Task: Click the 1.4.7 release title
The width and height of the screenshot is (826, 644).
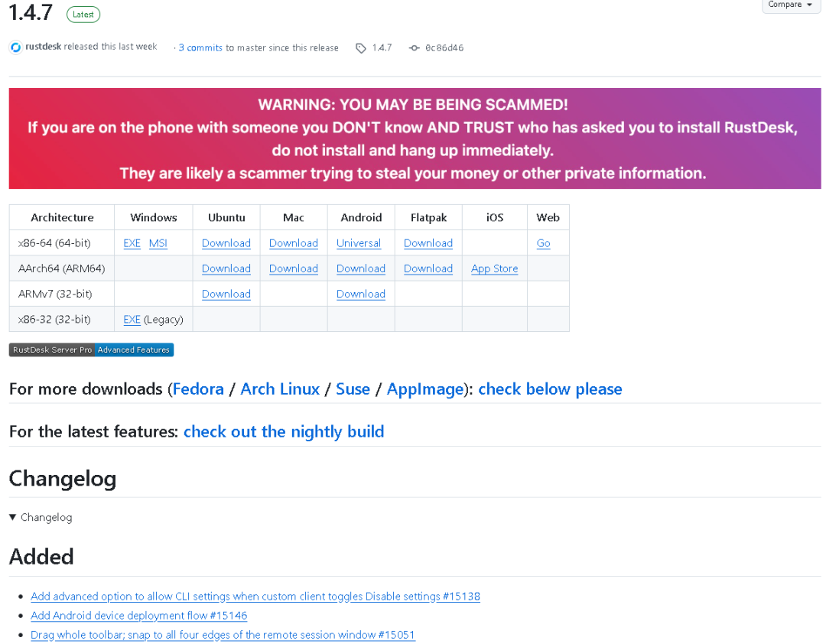Action: coord(31,13)
